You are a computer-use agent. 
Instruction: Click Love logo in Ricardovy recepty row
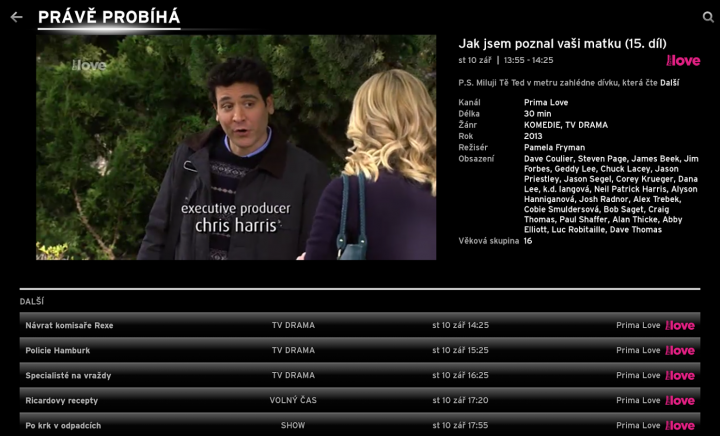(x=680, y=401)
